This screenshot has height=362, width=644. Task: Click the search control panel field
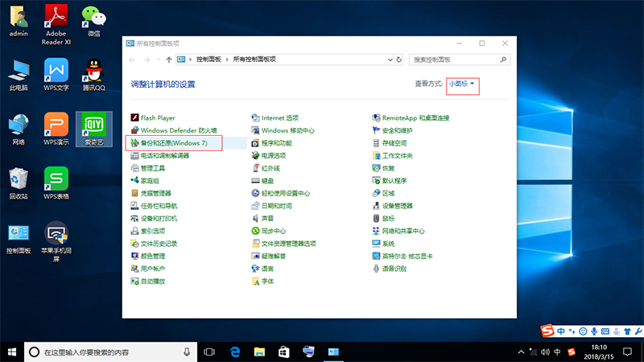tap(460, 60)
